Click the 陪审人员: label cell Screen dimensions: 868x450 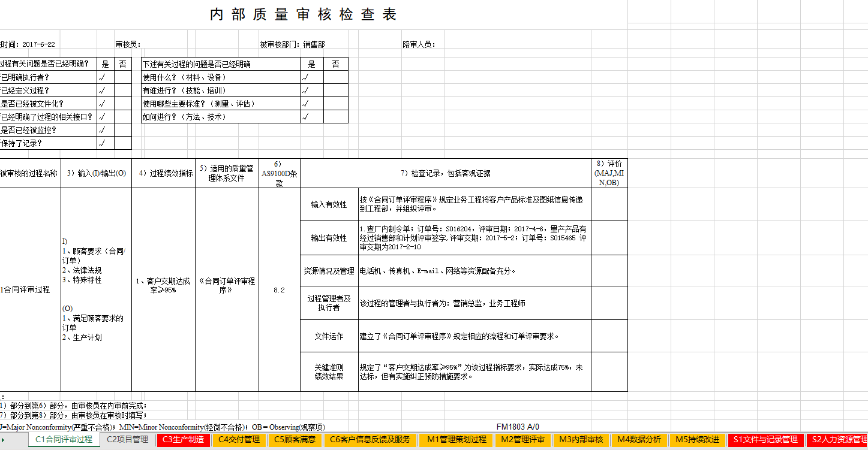pos(419,44)
